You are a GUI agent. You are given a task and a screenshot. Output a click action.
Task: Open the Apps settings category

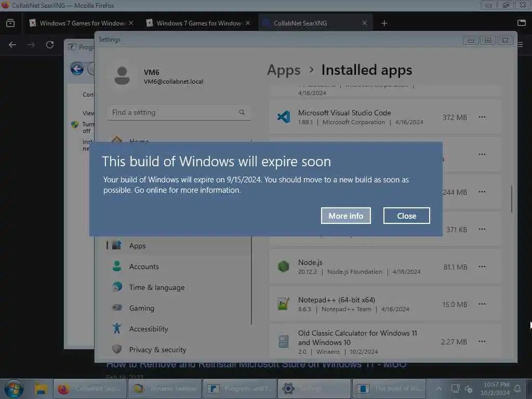[179, 246]
